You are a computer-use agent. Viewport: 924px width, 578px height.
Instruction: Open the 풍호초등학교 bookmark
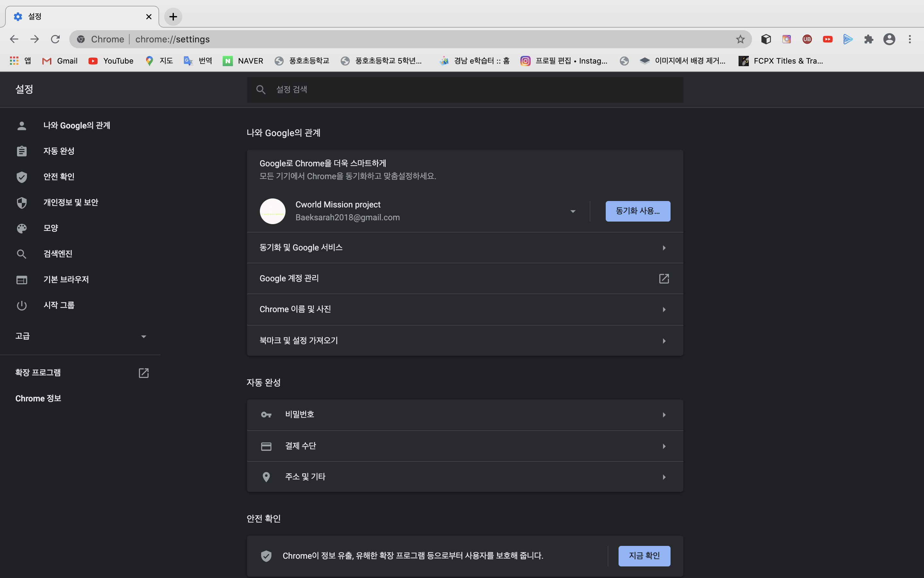point(302,61)
